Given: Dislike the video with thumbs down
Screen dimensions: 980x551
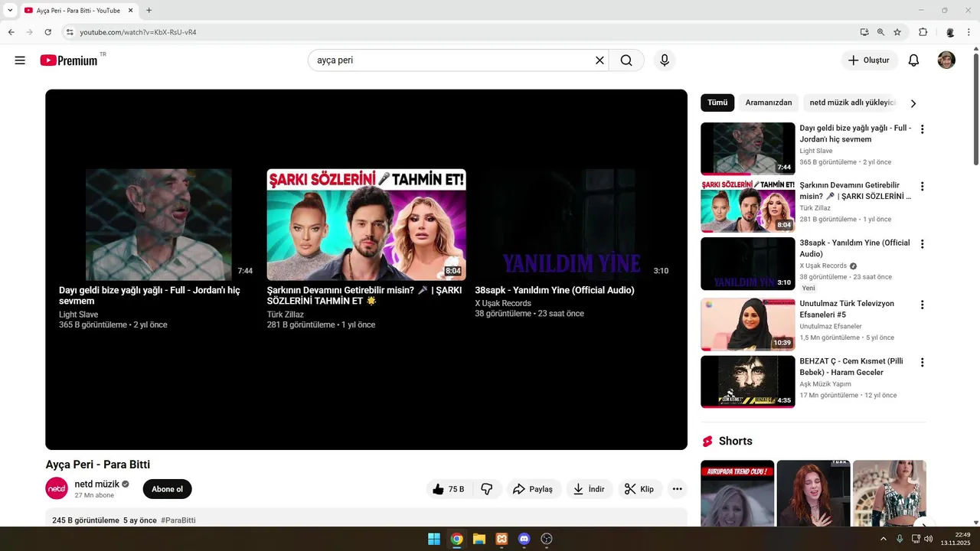Looking at the screenshot, I should [x=487, y=489].
